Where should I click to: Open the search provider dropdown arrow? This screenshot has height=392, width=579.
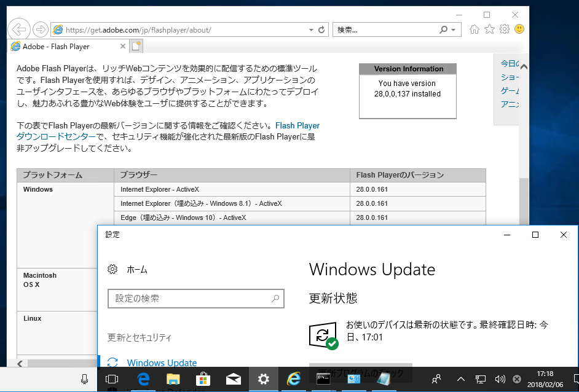(x=454, y=30)
